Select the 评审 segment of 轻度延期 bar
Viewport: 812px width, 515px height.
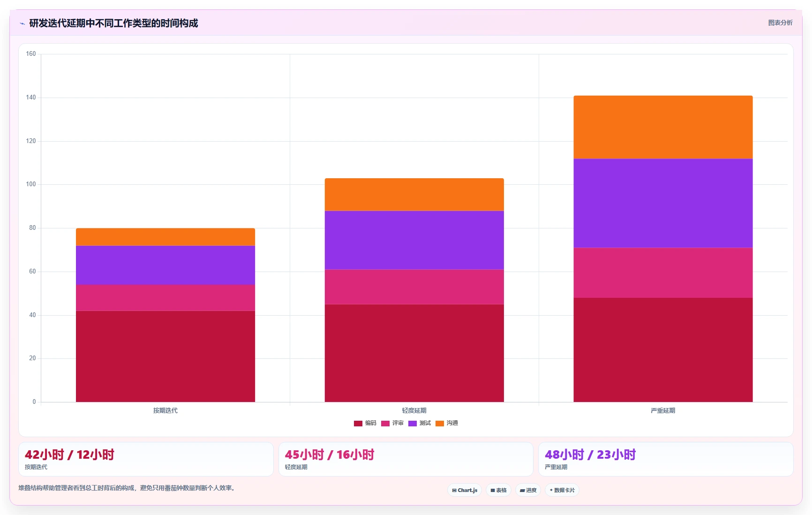point(414,287)
